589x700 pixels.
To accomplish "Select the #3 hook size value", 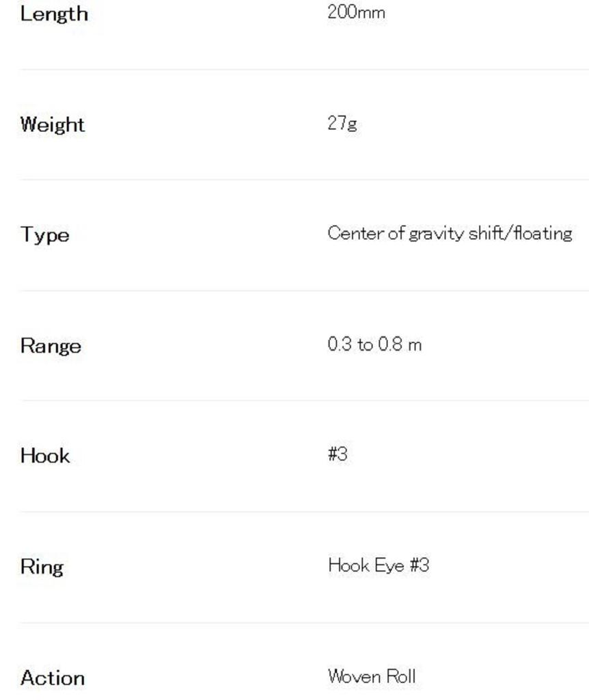I will pos(338,455).
